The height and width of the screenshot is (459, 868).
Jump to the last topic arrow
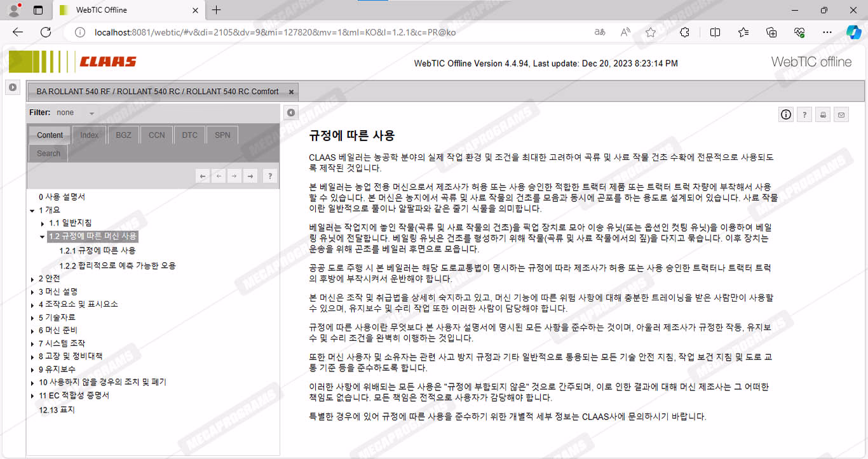(251, 176)
